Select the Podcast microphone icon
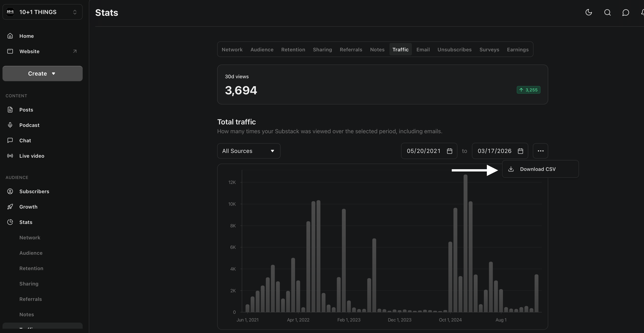 pos(10,125)
